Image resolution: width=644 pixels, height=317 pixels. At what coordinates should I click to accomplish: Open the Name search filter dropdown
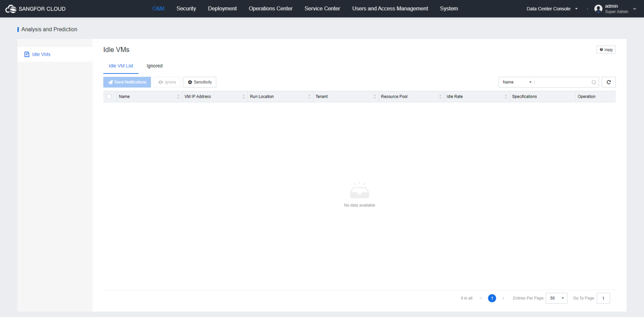(516, 82)
